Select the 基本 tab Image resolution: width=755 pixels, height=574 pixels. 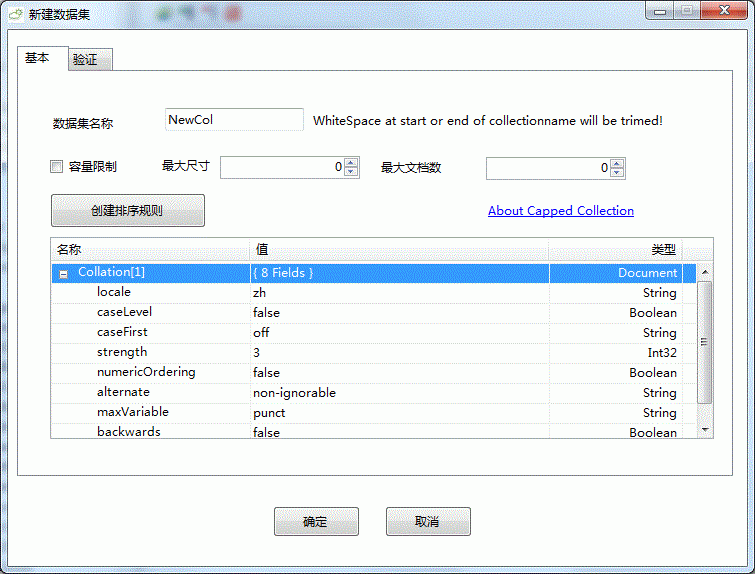42,59
